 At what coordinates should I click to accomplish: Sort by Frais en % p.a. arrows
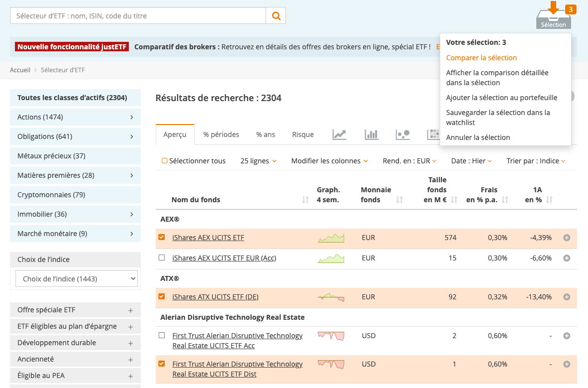(505, 200)
